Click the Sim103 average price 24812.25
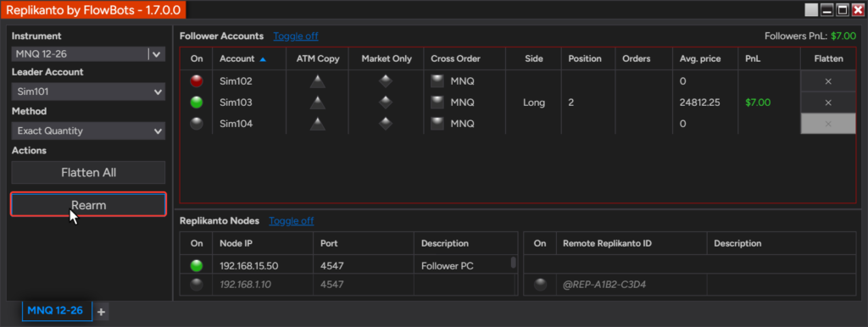The image size is (868, 327). pyautogui.click(x=699, y=103)
